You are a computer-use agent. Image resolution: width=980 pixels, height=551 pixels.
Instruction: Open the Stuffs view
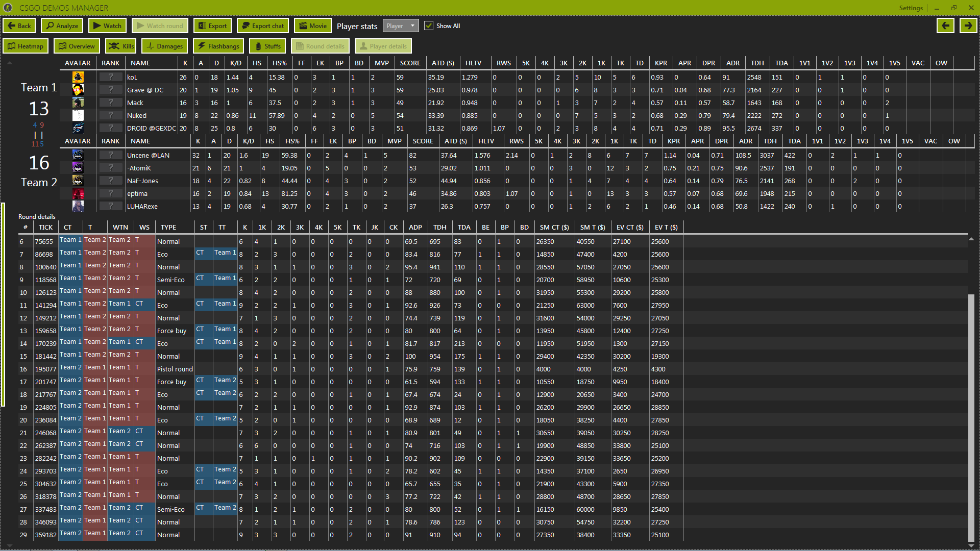point(267,46)
